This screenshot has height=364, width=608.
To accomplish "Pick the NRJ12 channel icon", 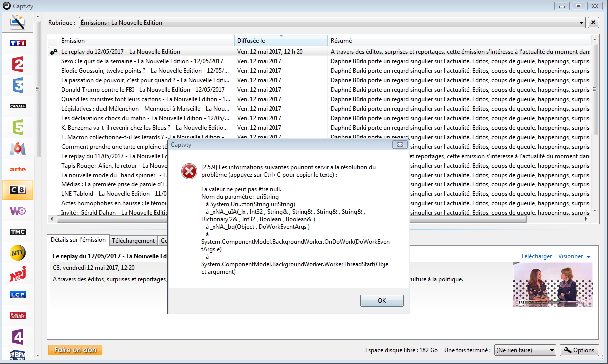I will pyautogui.click(x=18, y=274).
